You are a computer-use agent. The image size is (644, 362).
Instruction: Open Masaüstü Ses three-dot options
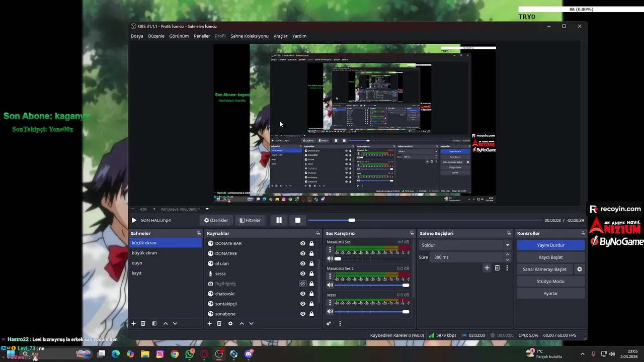click(x=330, y=249)
